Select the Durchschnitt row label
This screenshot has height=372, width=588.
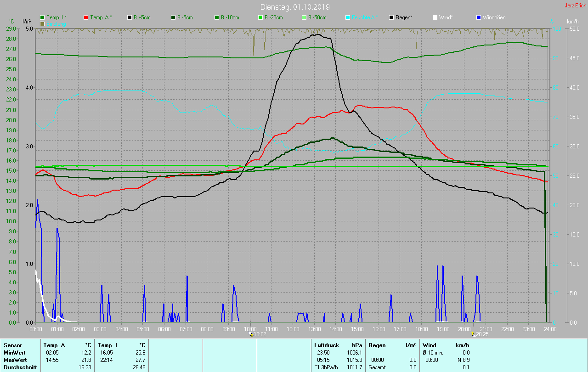pos(18,367)
